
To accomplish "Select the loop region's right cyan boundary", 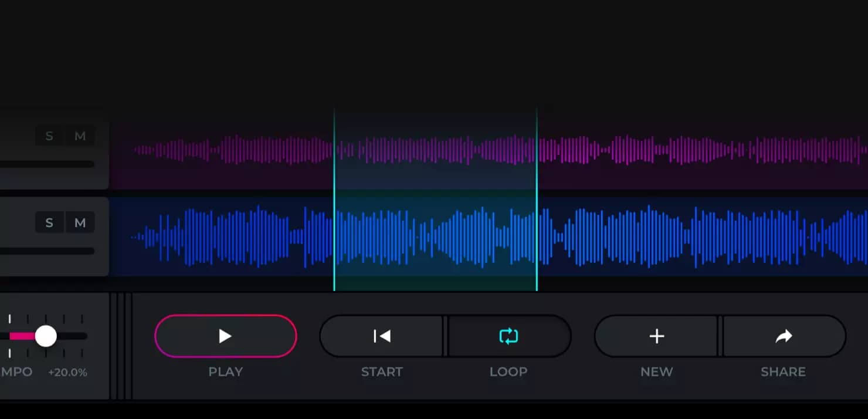I will pyautogui.click(x=537, y=200).
